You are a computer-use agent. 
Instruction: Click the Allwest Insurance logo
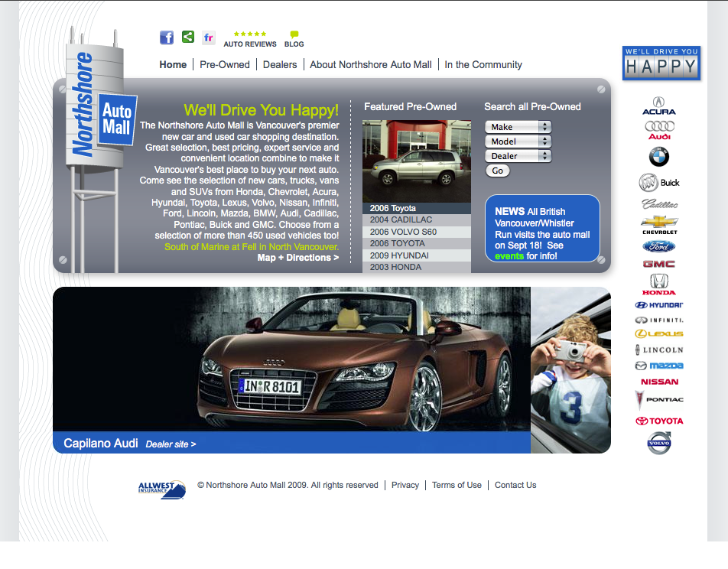pyautogui.click(x=162, y=489)
